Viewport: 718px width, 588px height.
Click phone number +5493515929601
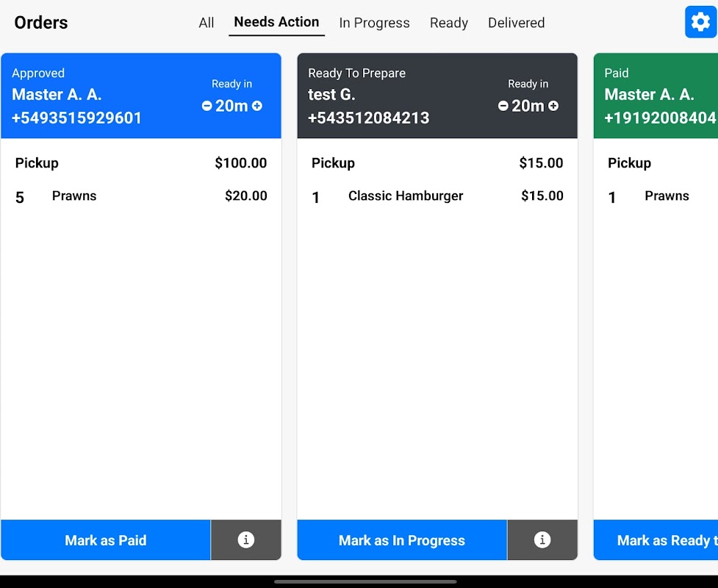point(76,118)
